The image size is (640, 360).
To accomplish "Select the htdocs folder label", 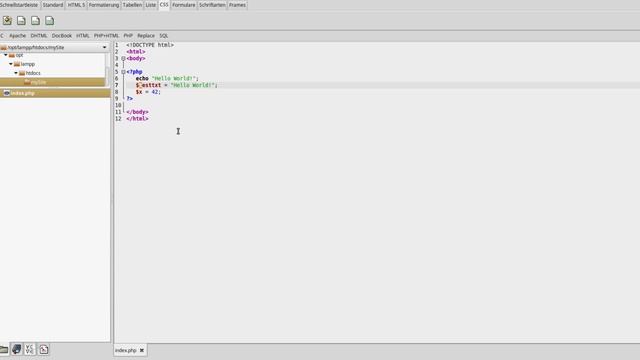I will (x=33, y=73).
